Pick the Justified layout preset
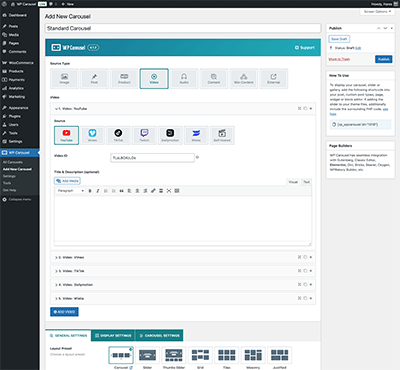The image size is (400, 370). coord(280,355)
